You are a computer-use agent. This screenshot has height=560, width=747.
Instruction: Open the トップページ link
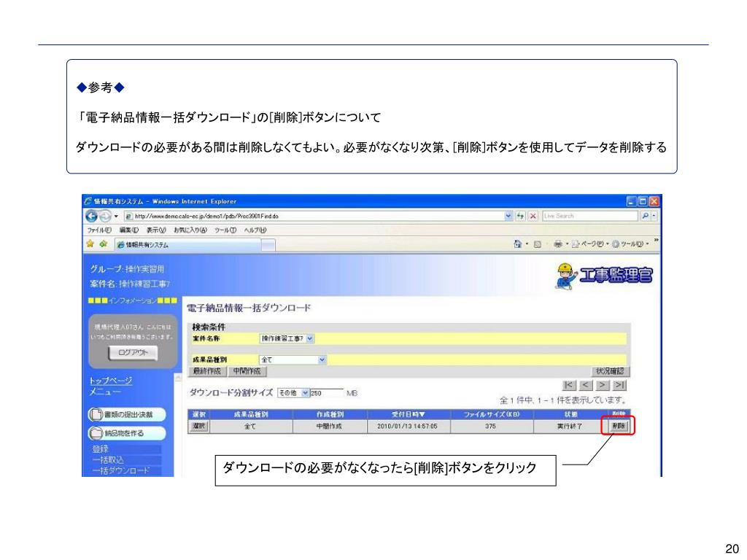click(111, 381)
